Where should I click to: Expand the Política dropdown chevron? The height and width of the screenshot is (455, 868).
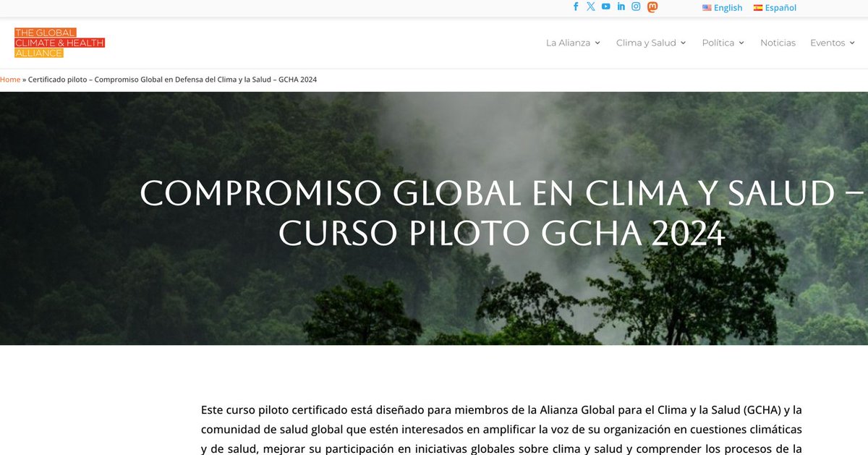(741, 43)
